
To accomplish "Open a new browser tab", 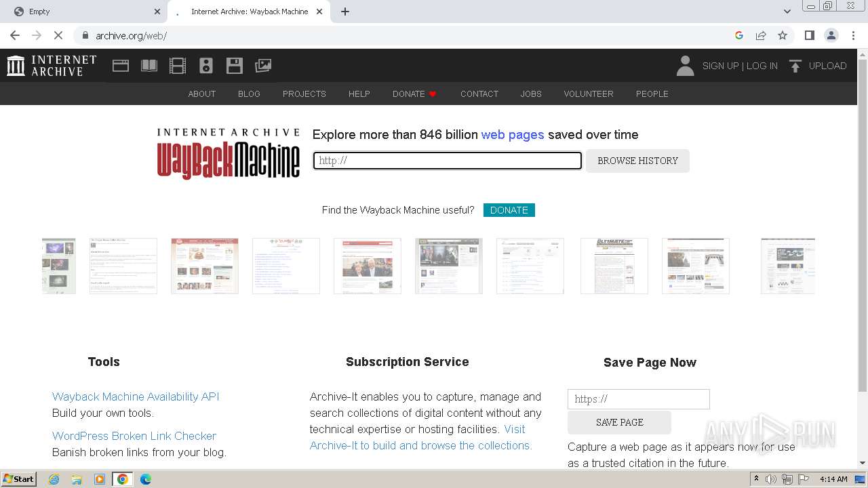I will (x=345, y=12).
